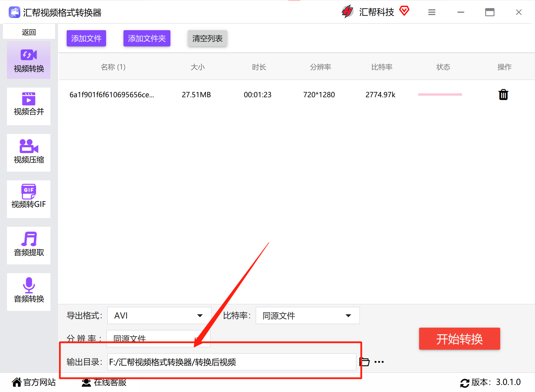Click the 00:01:23 duration cell
This screenshot has height=392, width=535.
pos(258,95)
